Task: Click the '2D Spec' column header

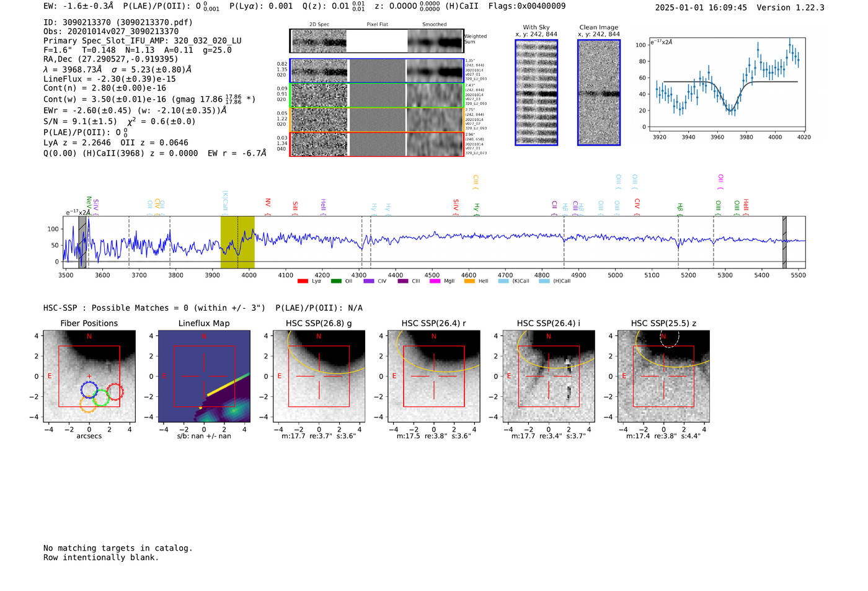Action: click(x=319, y=25)
